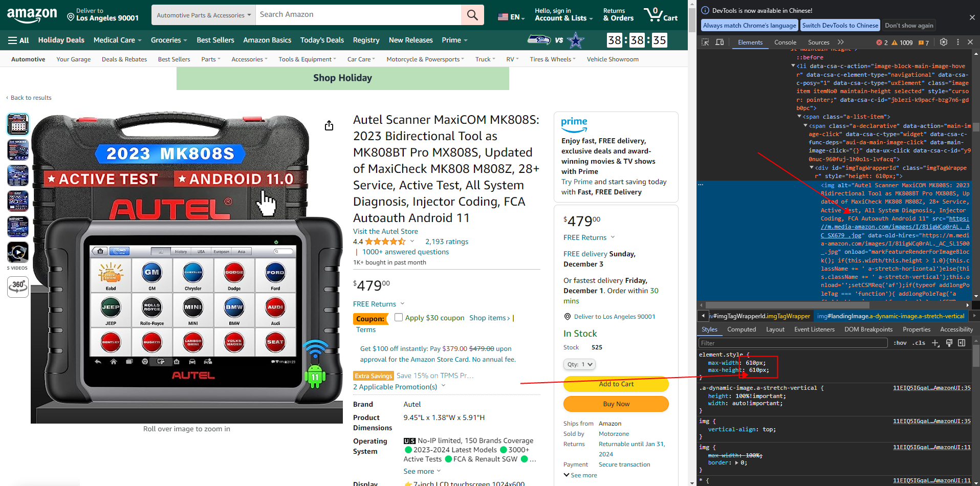
Task: Play the product videos thumbnail
Action: point(18,252)
